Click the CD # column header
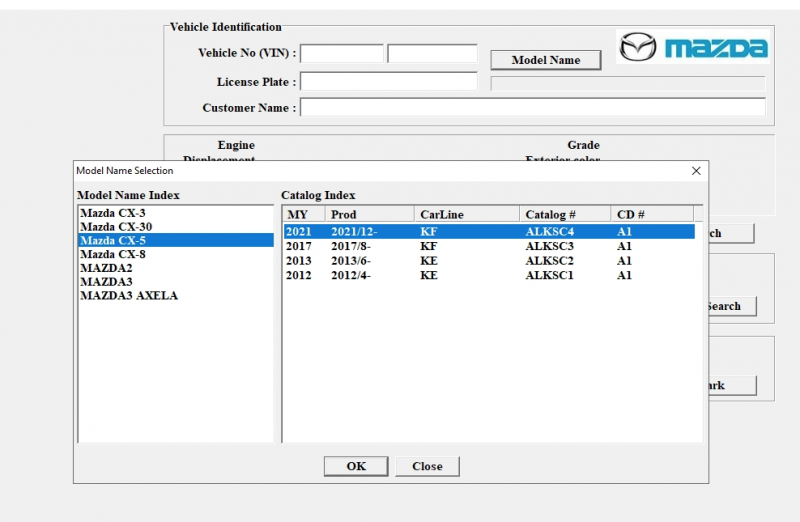 click(x=652, y=214)
